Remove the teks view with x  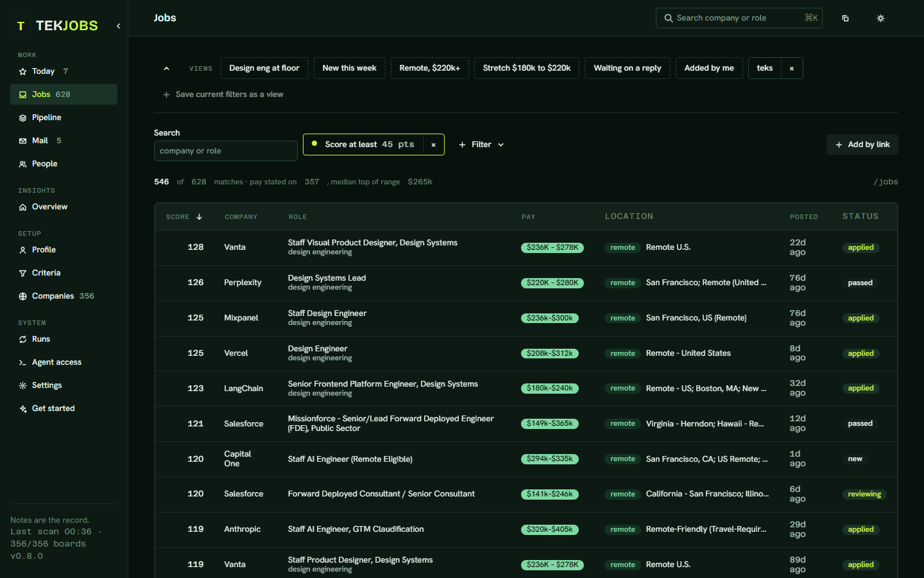click(x=792, y=68)
